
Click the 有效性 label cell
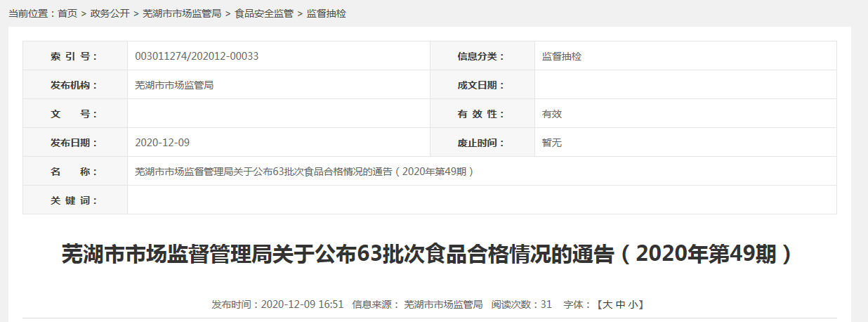pos(482,114)
